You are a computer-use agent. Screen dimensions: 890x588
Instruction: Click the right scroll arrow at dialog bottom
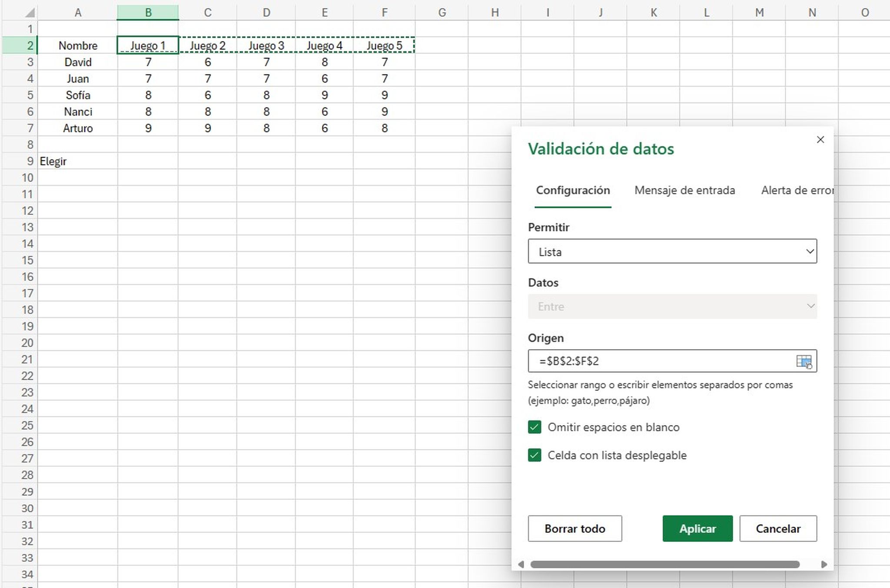(x=823, y=565)
